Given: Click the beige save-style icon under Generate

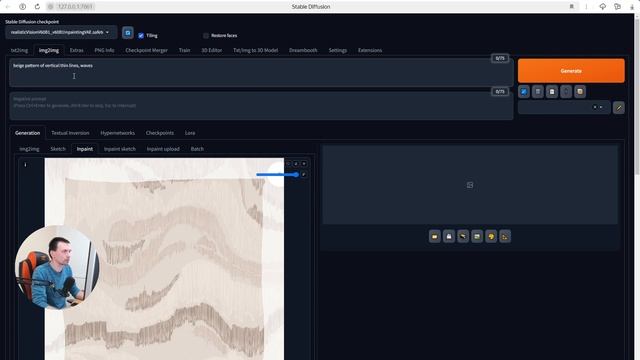Looking at the screenshot, I should click(580, 91).
